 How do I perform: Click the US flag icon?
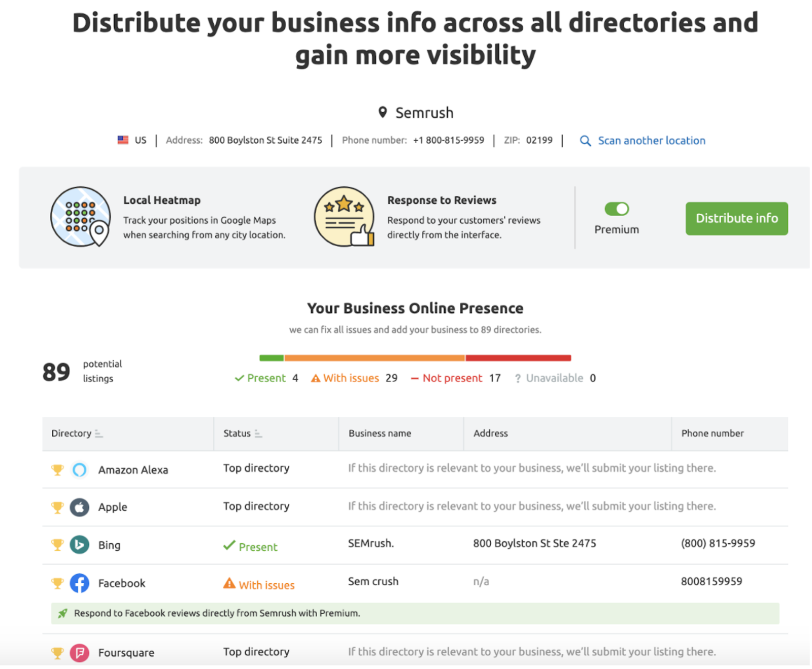pyautogui.click(x=123, y=140)
